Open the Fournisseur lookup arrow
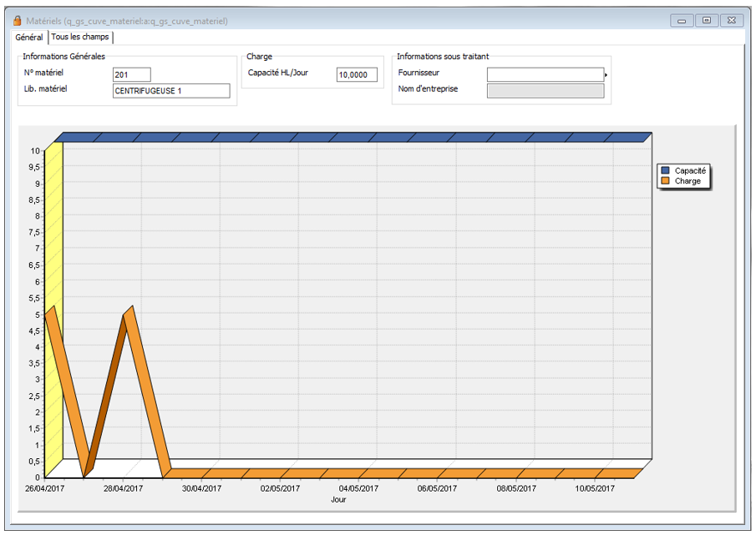The image size is (756, 535). [606, 75]
